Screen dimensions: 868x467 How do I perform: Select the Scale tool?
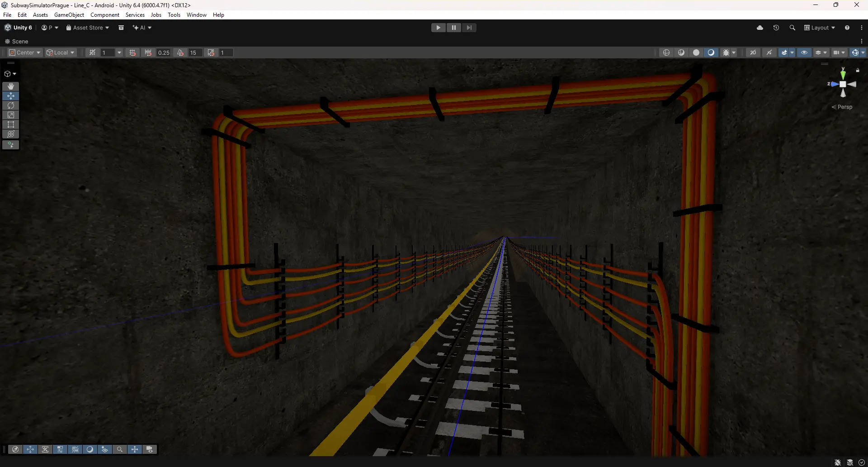pyautogui.click(x=11, y=115)
